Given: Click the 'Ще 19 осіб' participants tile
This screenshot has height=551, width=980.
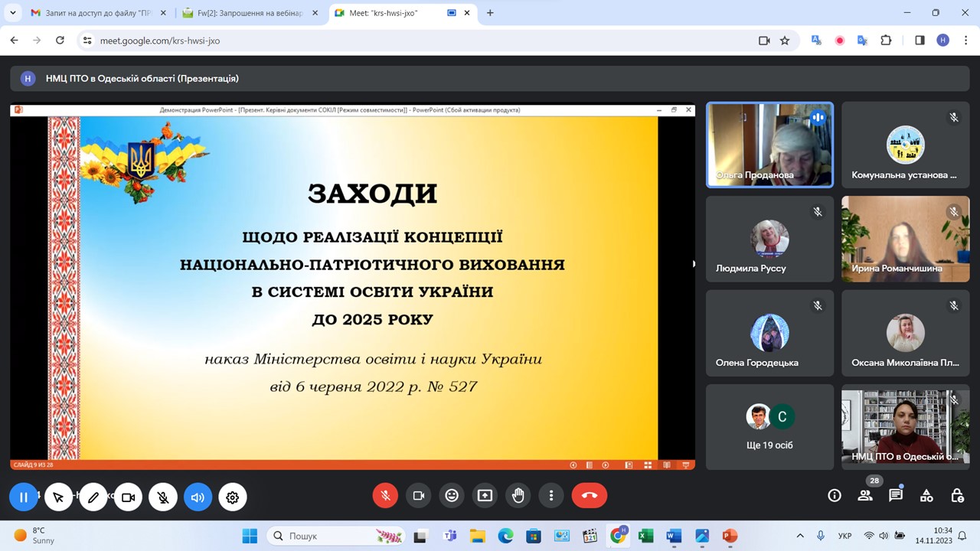Looking at the screenshot, I should (x=769, y=427).
